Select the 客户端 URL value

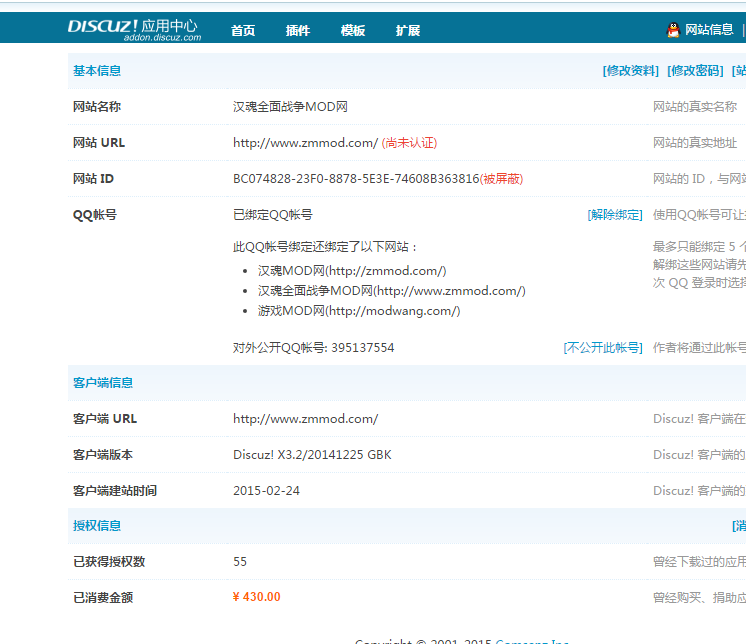point(305,419)
